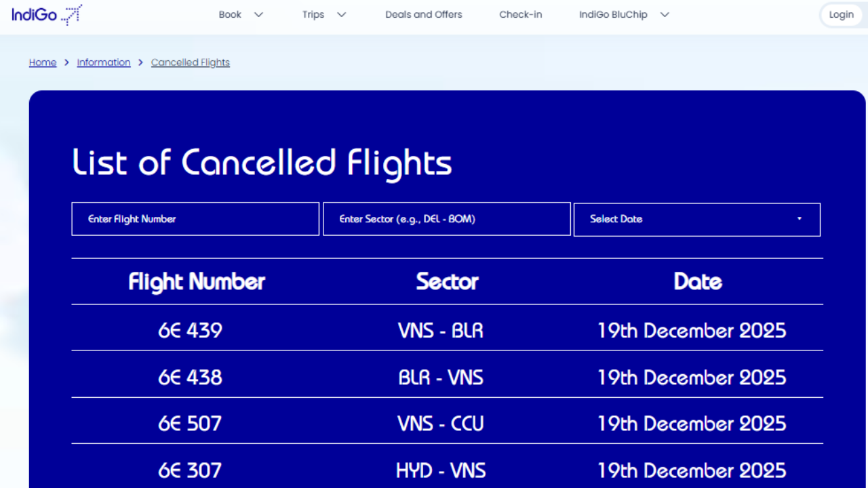Select the 6E 439 flight row
The height and width of the screenshot is (488, 868).
[x=191, y=331]
